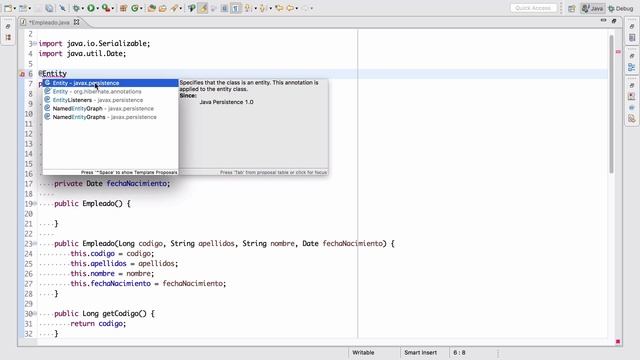Open the hierarchy view icon in right trim
Image resolution: width=640 pixels, height=360 pixels.
coord(632,67)
